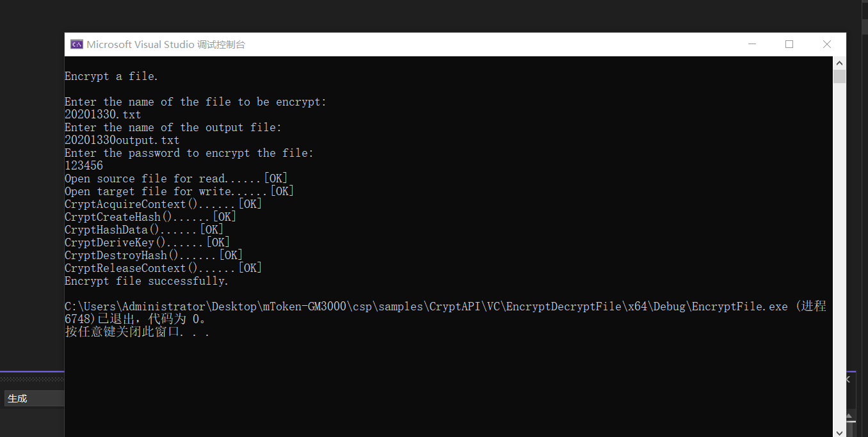Screen dimensions: 868x437
Task: Click the console title bar text
Action: pyautogui.click(x=166, y=44)
